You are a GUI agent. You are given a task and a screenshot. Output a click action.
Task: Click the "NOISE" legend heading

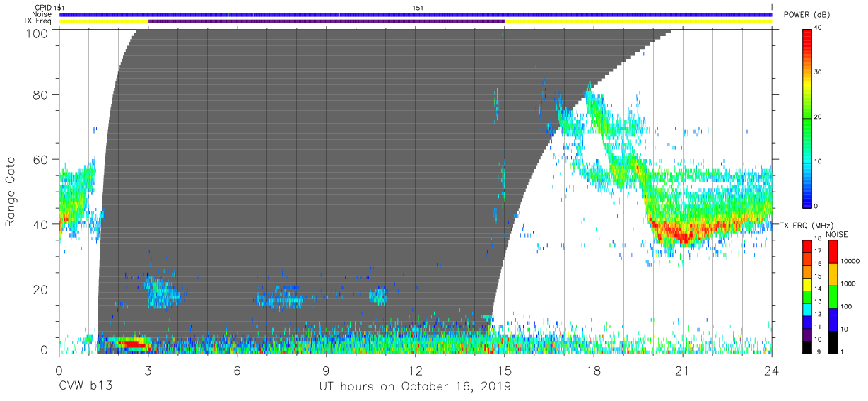[838, 233]
